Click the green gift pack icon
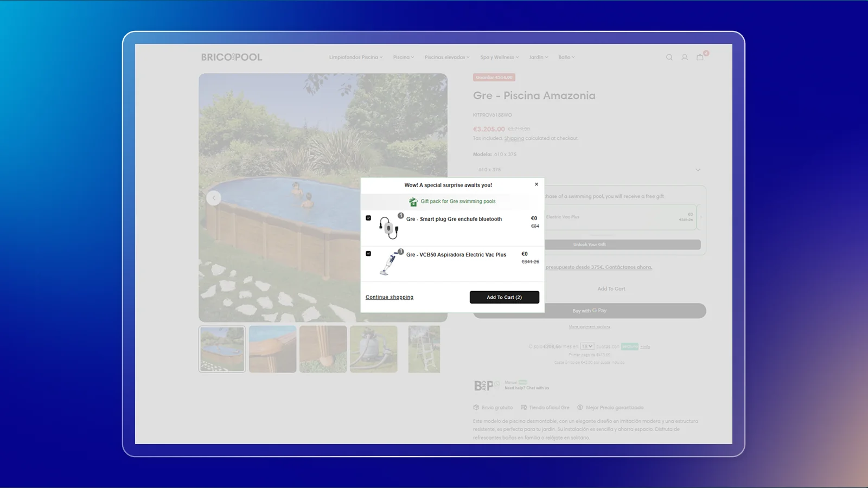Image resolution: width=868 pixels, height=488 pixels. (x=413, y=202)
